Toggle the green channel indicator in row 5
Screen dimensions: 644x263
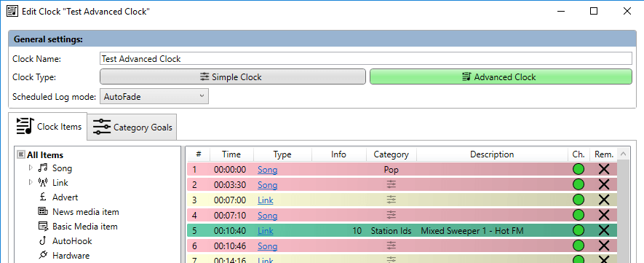click(579, 230)
